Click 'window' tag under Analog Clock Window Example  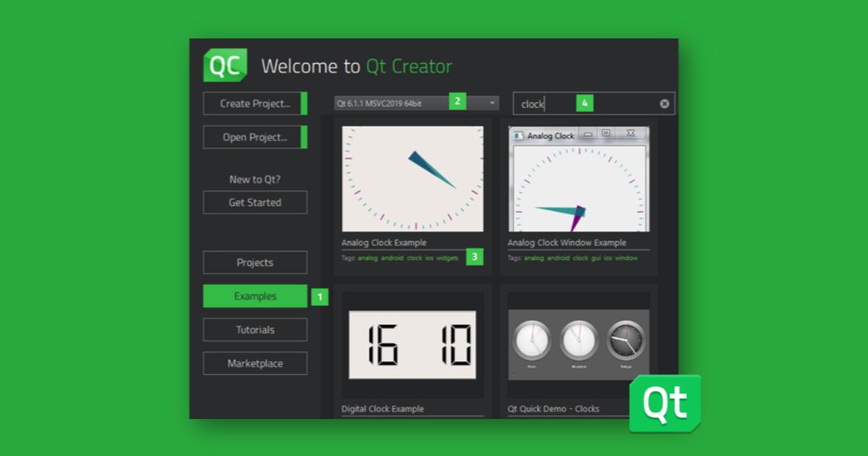(626, 258)
